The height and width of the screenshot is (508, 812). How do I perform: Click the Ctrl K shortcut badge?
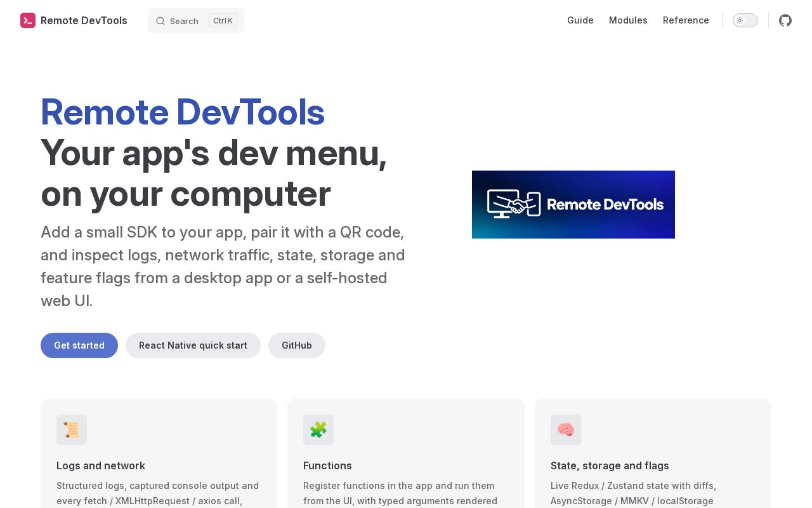(223, 20)
